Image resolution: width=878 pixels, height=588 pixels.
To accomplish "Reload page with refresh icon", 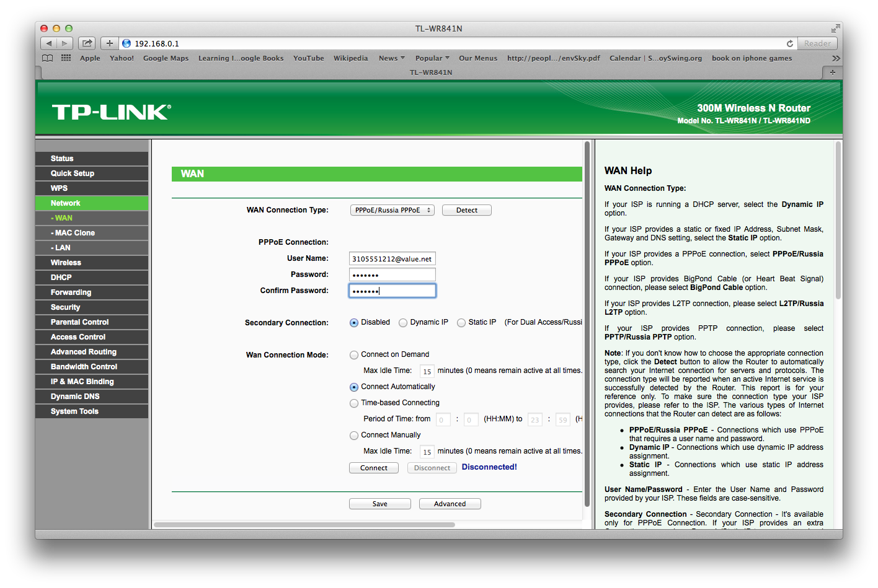I will click(789, 43).
